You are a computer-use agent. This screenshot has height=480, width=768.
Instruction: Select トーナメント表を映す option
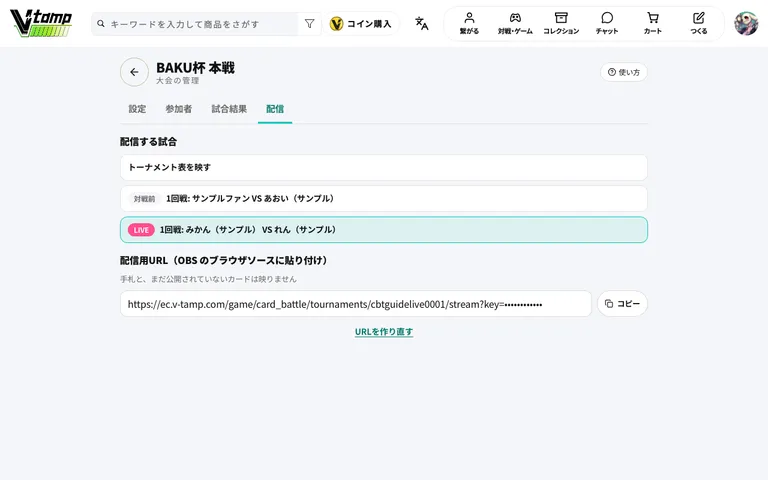(x=384, y=168)
